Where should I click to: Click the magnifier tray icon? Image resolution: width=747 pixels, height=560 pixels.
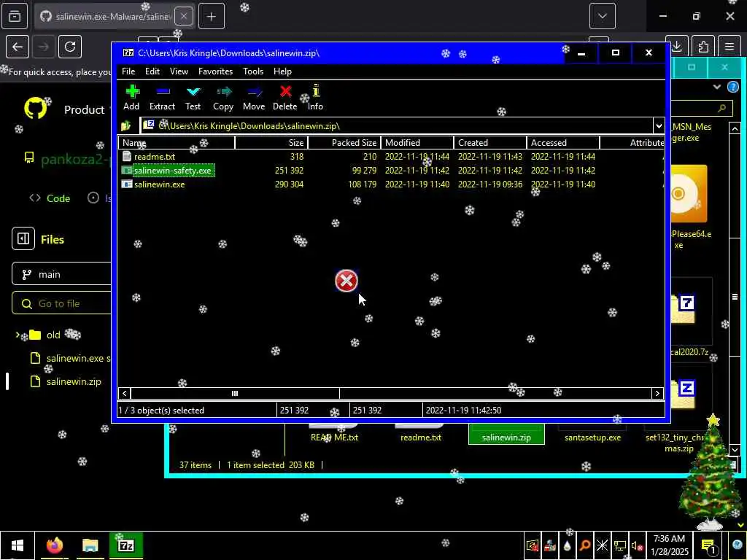coord(584,545)
